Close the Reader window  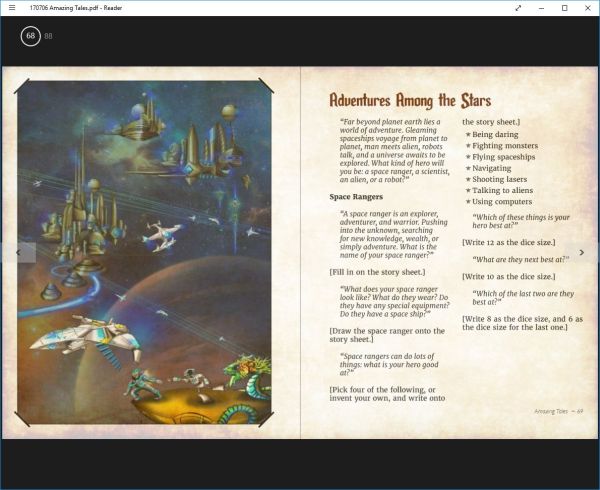588,8
